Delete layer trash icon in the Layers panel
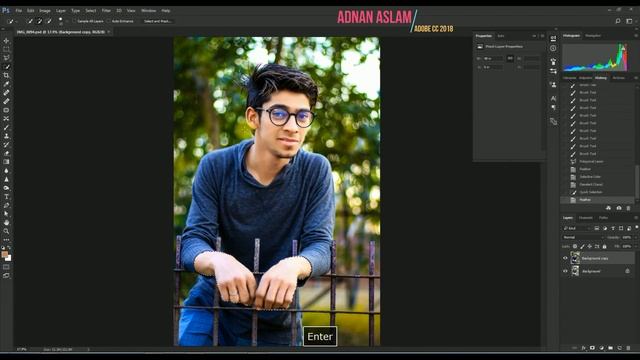Screen dimensions: 640x360 pos(629,348)
